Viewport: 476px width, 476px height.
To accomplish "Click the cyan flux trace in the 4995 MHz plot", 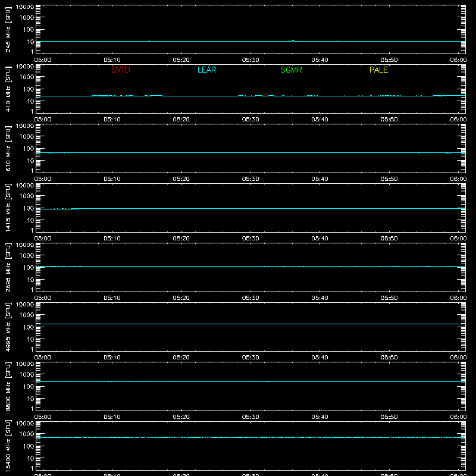I will coord(250,324).
